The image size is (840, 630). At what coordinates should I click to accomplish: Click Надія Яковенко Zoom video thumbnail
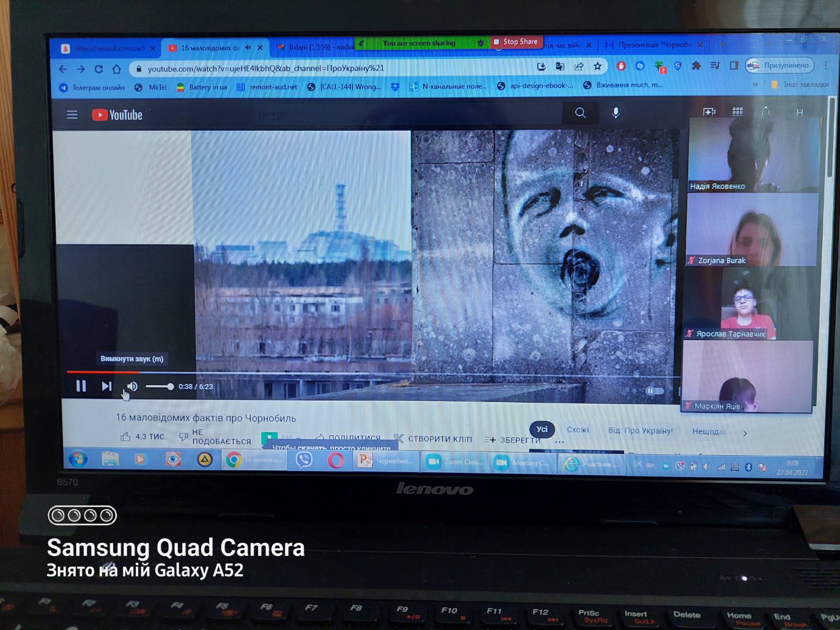click(753, 155)
